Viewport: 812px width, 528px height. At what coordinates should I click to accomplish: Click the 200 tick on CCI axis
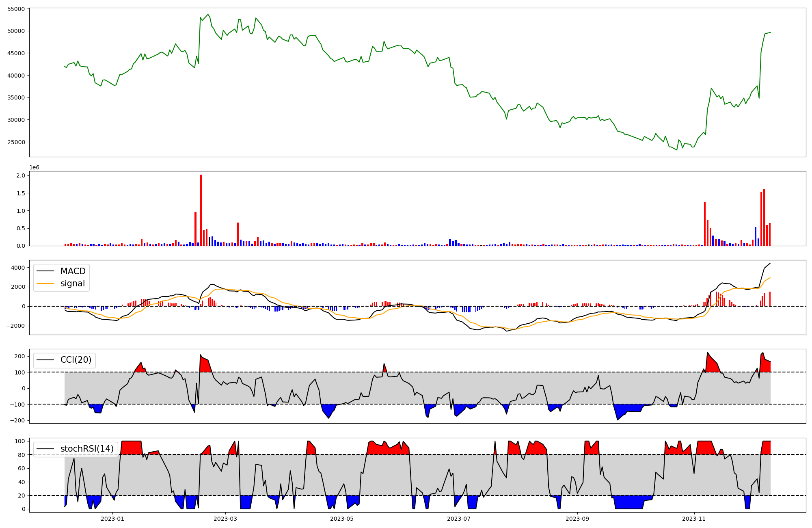pos(20,356)
